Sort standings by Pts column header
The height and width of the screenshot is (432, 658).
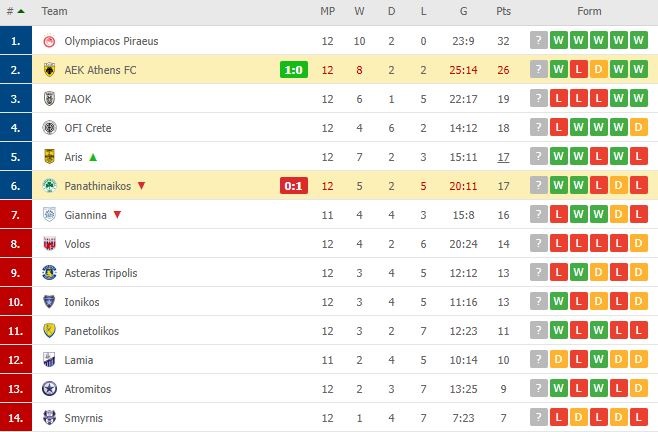point(503,11)
